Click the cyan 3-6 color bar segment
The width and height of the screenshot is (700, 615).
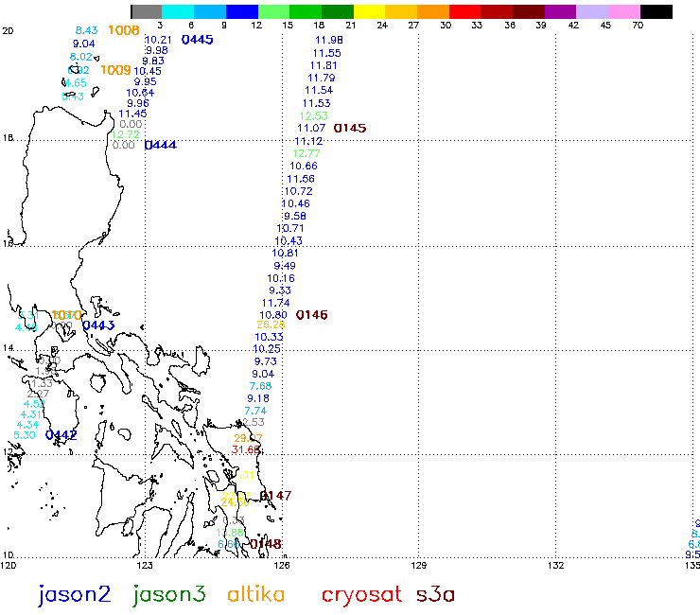(178, 11)
